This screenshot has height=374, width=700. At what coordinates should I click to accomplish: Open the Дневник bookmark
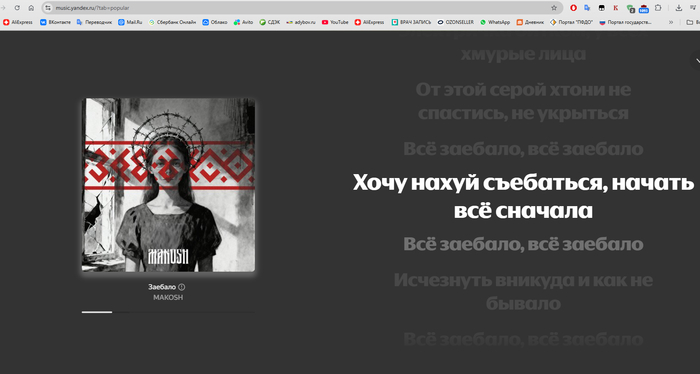coord(530,22)
